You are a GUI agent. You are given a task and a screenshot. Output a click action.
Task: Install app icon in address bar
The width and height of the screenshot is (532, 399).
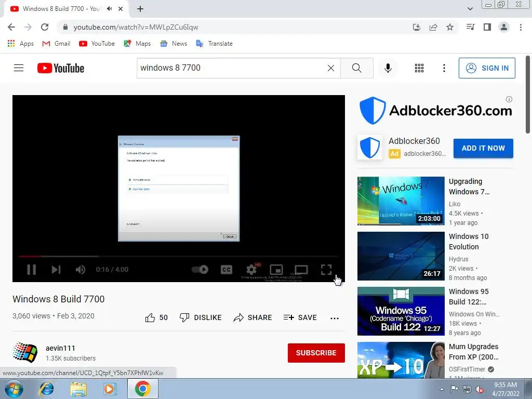pyautogui.click(x=416, y=27)
